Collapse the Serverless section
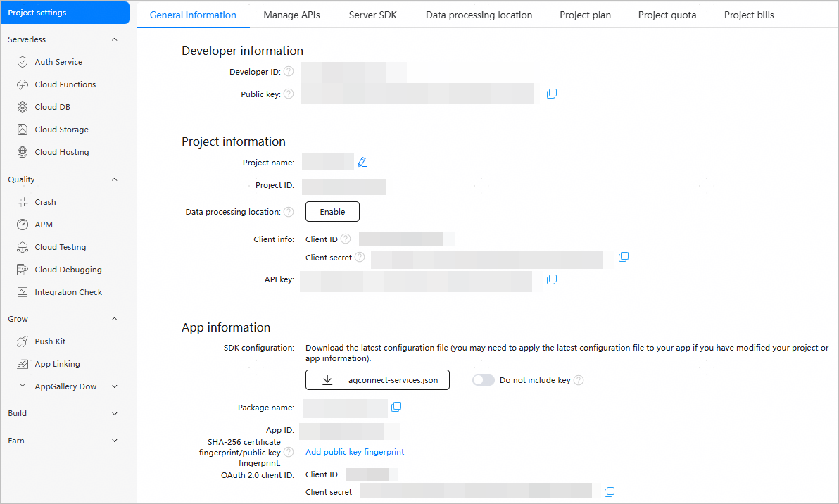Viewport: 839px width, 504px height. [115, 39]
